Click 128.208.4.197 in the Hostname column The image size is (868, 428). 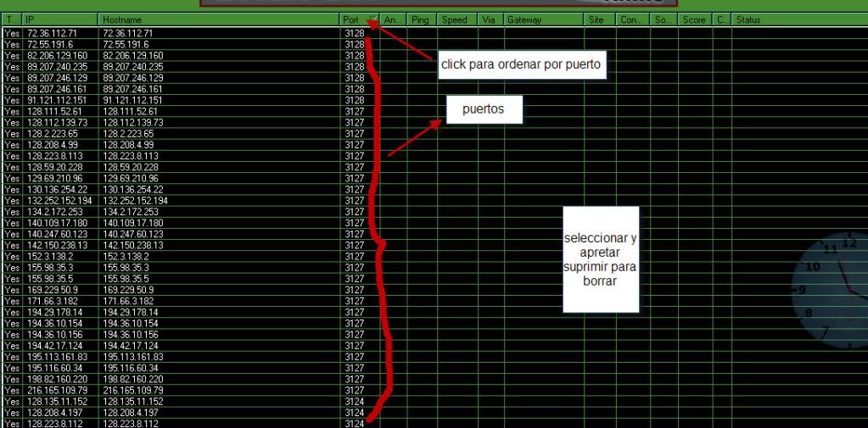point(130,413)
